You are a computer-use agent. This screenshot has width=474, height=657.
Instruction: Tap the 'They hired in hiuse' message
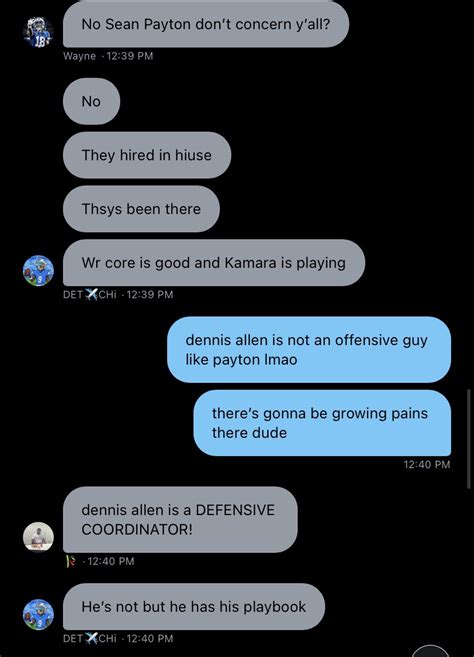[x=147, y=155]
